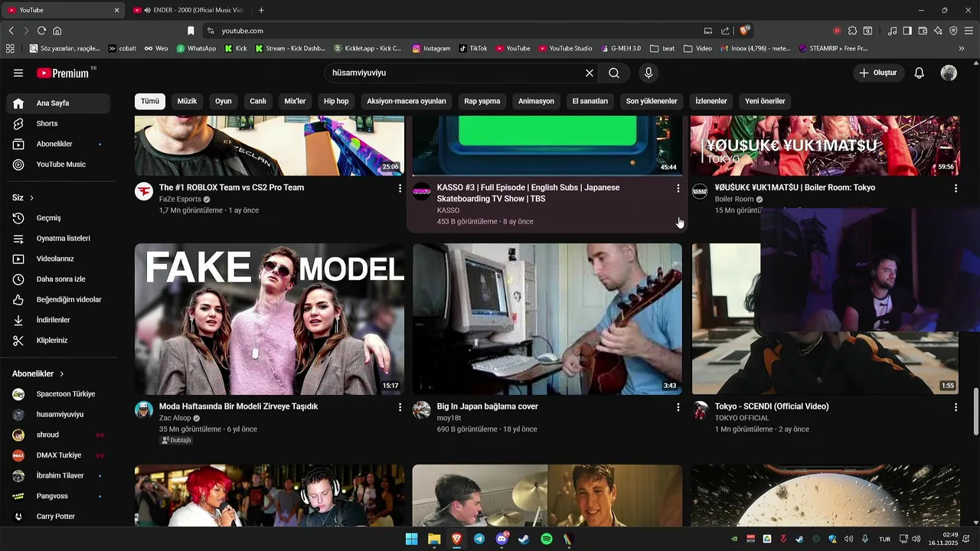Open Windows Start menu

411,539
